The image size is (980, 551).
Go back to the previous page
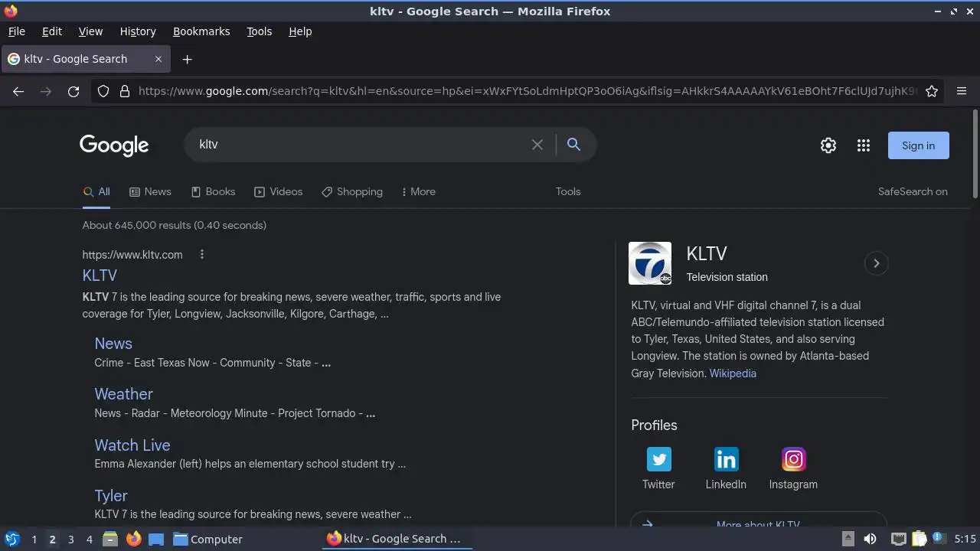pos(18,91)
